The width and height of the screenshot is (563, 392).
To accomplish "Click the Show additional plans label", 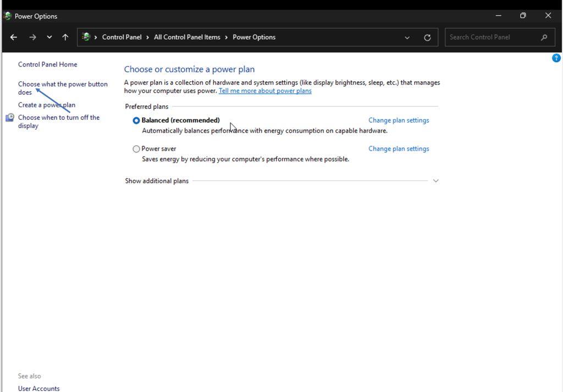I will [157, 181].
